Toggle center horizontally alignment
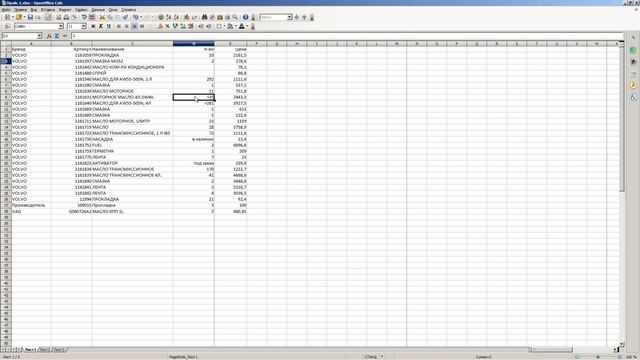Image resolution: width=640 pixels, height=360 pixels. [126, 26]
